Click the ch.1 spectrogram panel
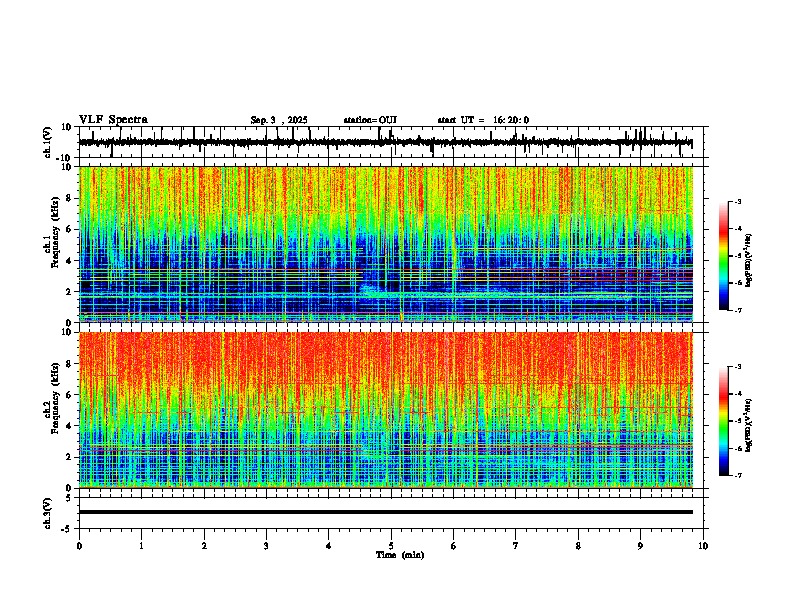Image resolution: width=792 pixels, height=612 pixels. pos(386,244)
